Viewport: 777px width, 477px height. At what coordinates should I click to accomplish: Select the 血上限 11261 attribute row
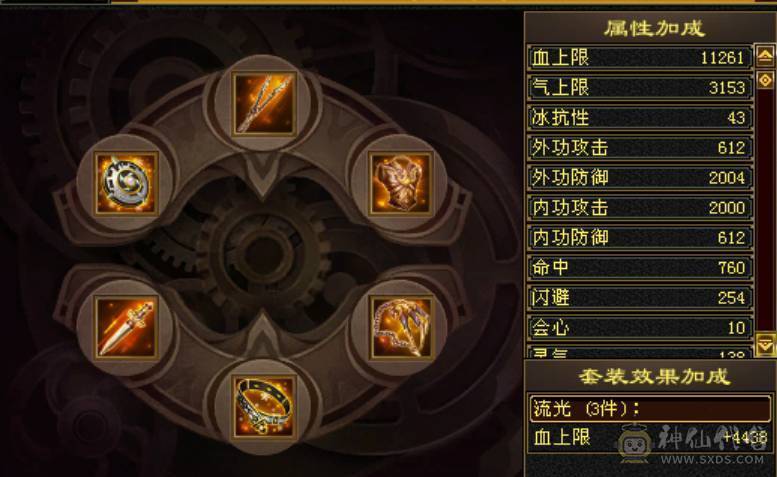[x=640, y=58]
